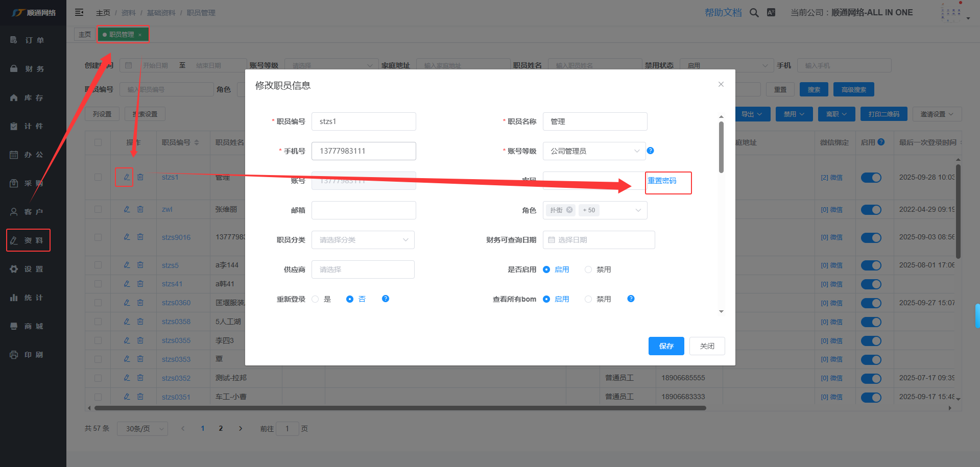
Task: Click the edit pencil icon for stzs1
Action: click(x=127, y=177)
